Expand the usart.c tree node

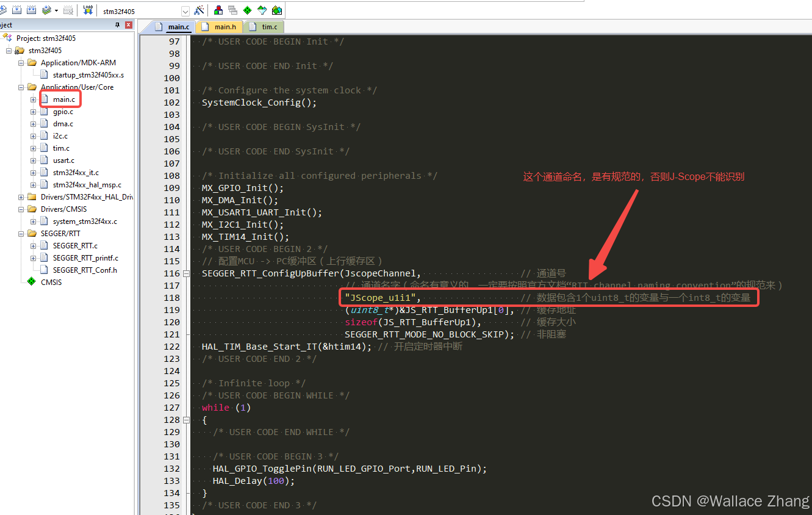point(34,160)
